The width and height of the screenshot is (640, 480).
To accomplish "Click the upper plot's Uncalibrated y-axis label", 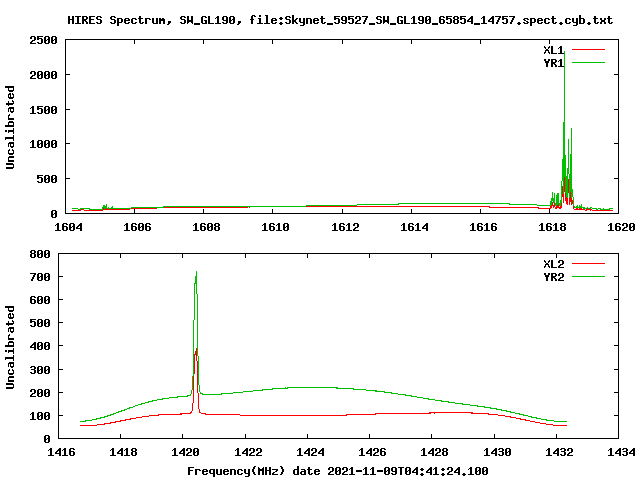I will (10, 127).
